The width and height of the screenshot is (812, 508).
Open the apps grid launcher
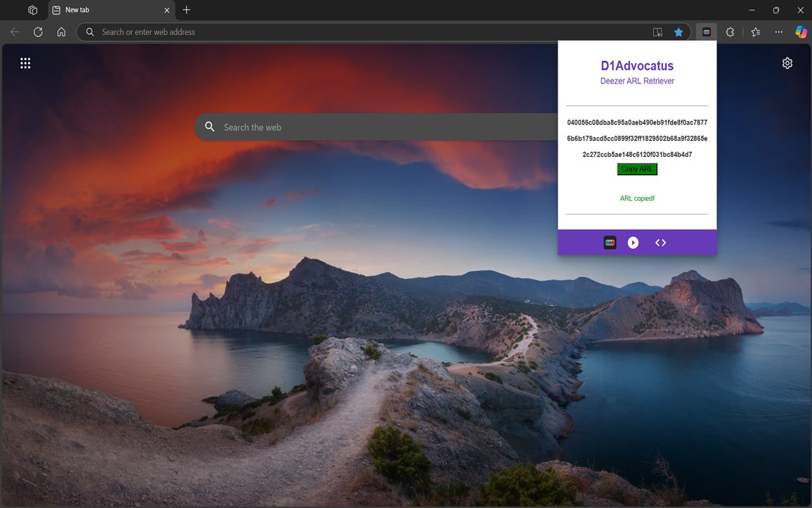[25, 63]
